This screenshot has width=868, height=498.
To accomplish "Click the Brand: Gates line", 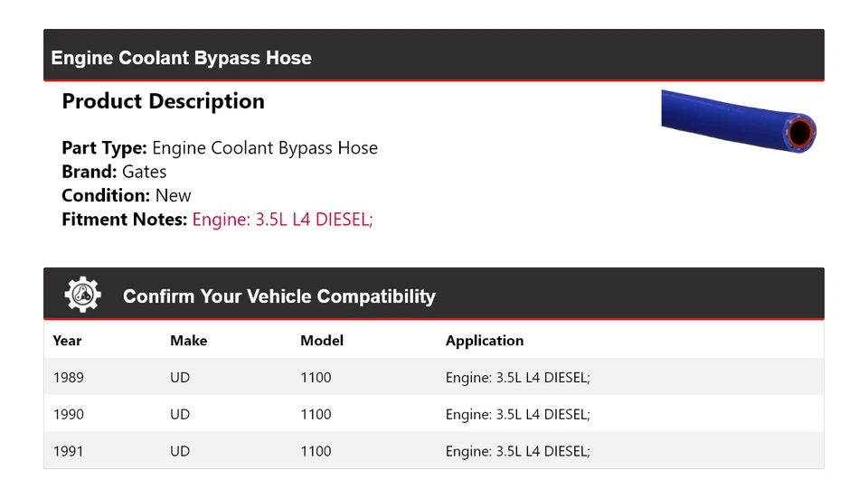I will [x=114, y=172].
